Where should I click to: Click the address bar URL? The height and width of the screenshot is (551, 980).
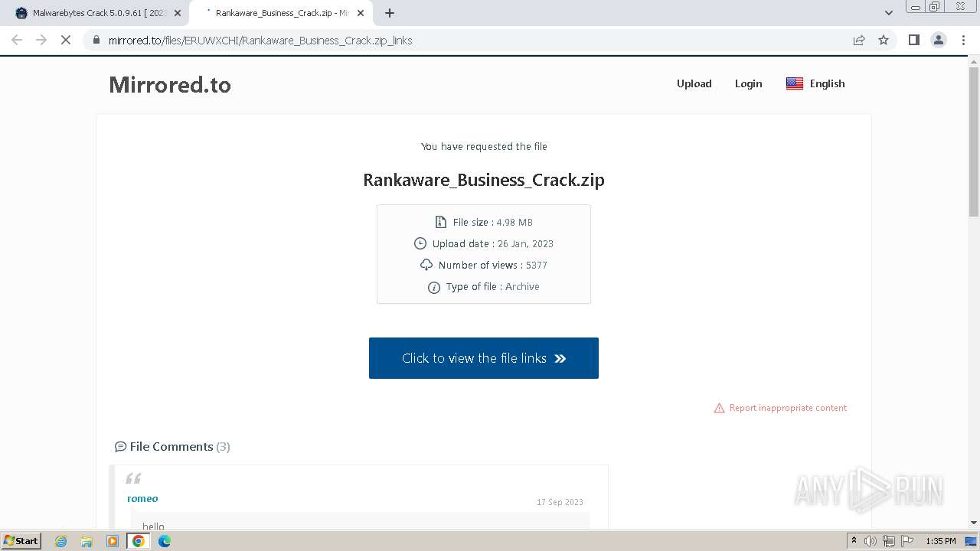point(260,41)
